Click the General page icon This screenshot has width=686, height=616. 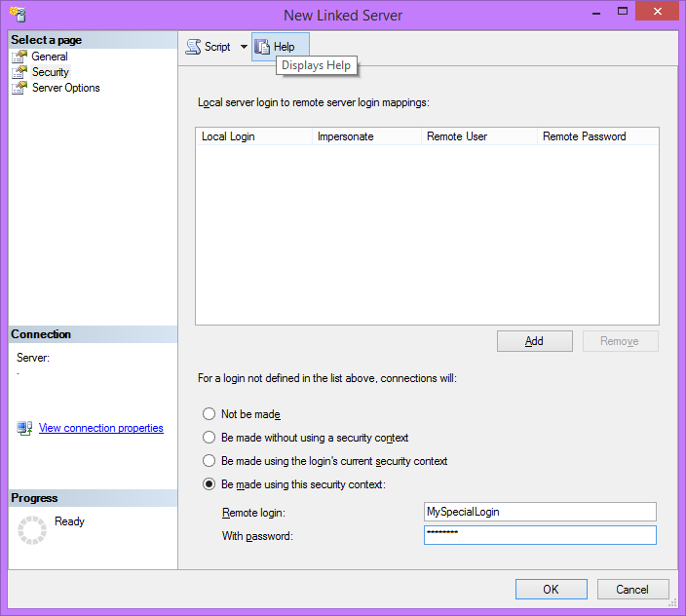pos(19,57)
